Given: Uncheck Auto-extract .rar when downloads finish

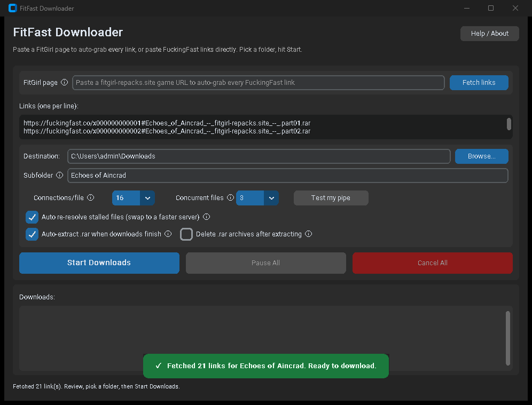Looking at the screenshot, I should (x=32, y=234).
